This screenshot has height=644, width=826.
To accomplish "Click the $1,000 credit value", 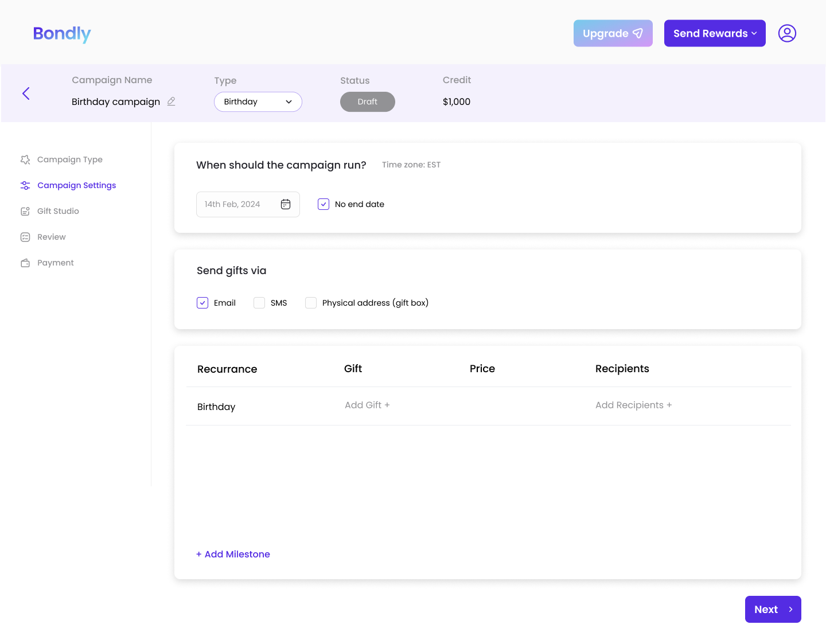I will (x=457, y=102).
